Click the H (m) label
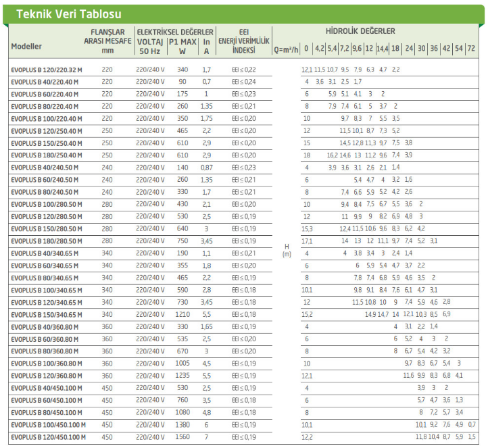Screen dimensions: 488x448 click(x=287, y=251)
